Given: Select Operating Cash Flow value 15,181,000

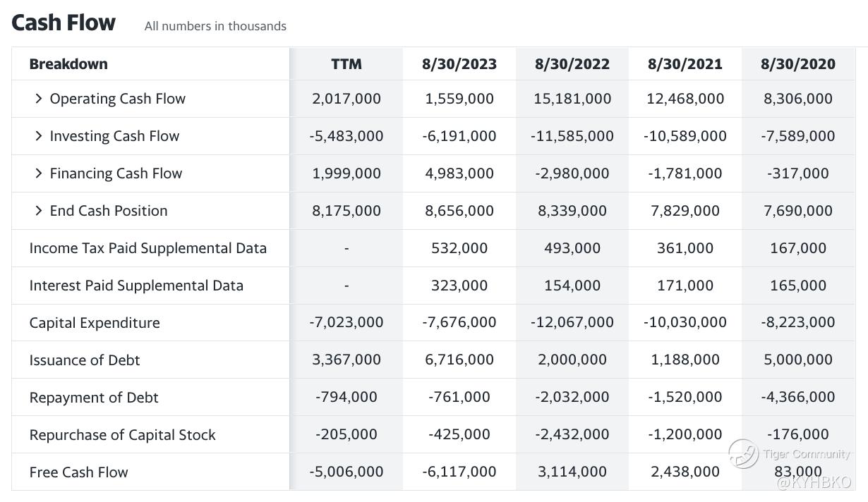Looking at the screenshot, I should tap(572, 99).
